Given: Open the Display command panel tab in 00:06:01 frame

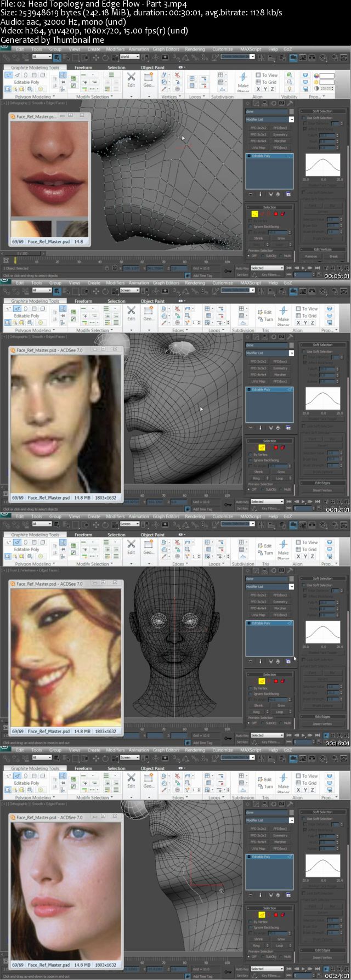Looking at the screenshot, I should click(281, 103).
